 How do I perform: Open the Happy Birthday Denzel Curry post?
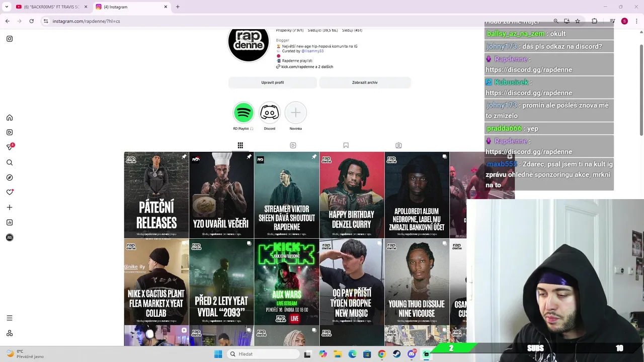point(352,195)
